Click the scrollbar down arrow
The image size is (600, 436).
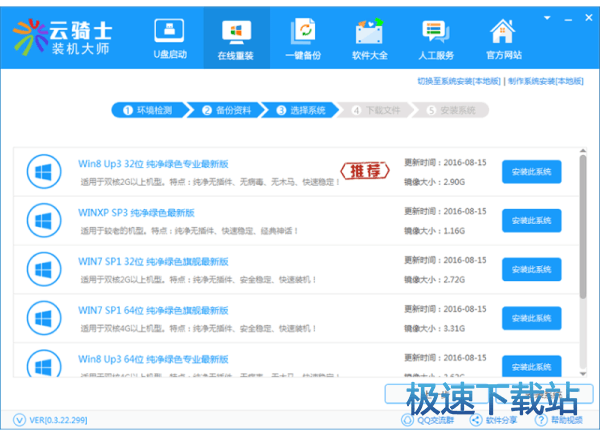click(x=583, y=374)
